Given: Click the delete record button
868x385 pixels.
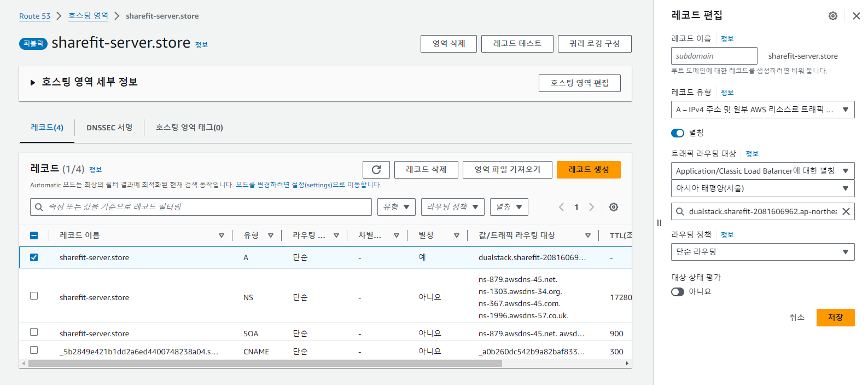Looking at the screenshot, I should tap(426, 170).
